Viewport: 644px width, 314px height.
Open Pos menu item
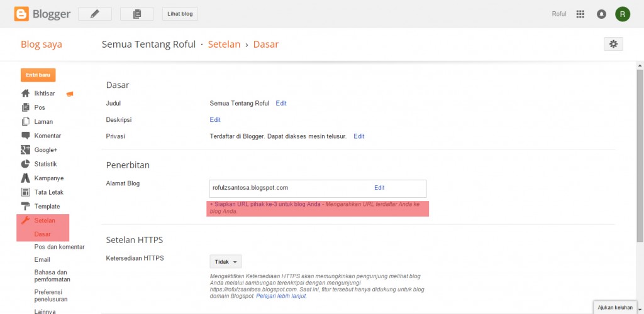point(40,107)
